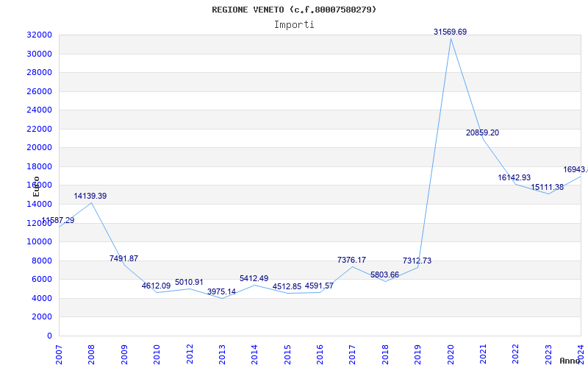Image resolution: width=588 pixels, height=368 pixels.
Task: Click the 7312.73 data label
Action: coord(417,261)
